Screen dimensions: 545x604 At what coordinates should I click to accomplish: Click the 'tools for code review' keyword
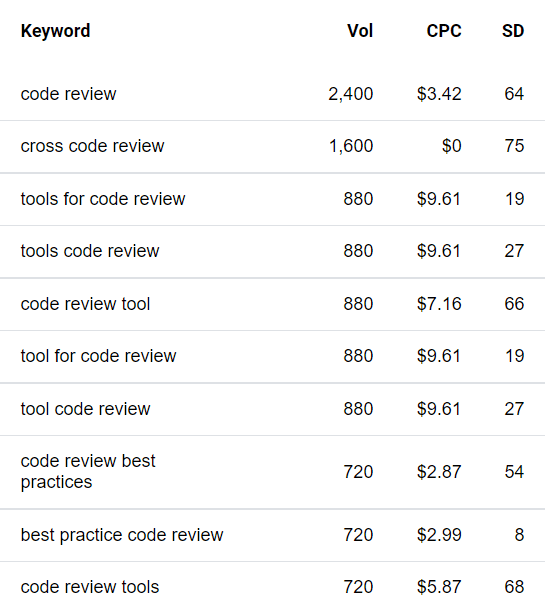point(103,199)
